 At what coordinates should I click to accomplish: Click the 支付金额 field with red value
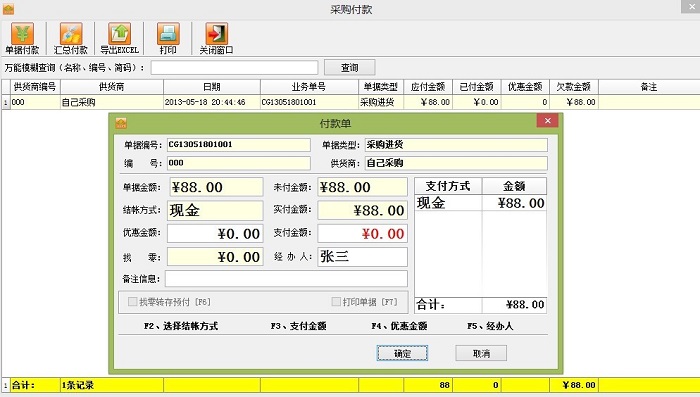coord(362,234)
